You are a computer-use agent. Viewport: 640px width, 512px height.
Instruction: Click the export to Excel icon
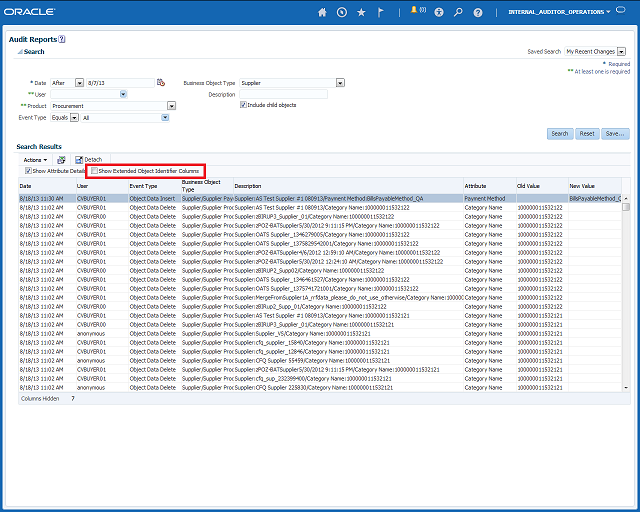[61, 160]
